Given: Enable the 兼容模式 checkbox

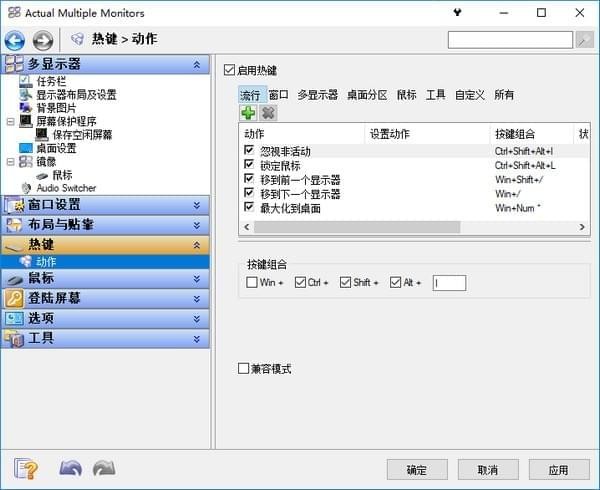Looking at the screenshot, I should coord(243,368).
